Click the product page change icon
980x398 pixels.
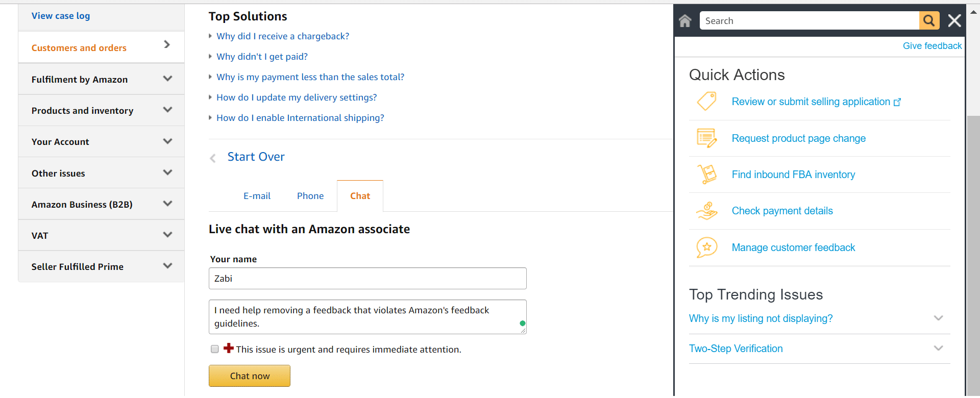[707, 138]
